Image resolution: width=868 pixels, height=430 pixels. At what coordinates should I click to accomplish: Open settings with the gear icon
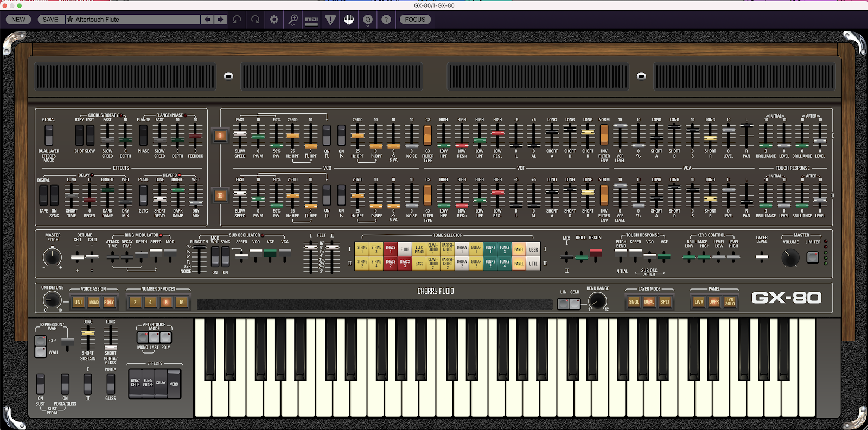[274, 20]
